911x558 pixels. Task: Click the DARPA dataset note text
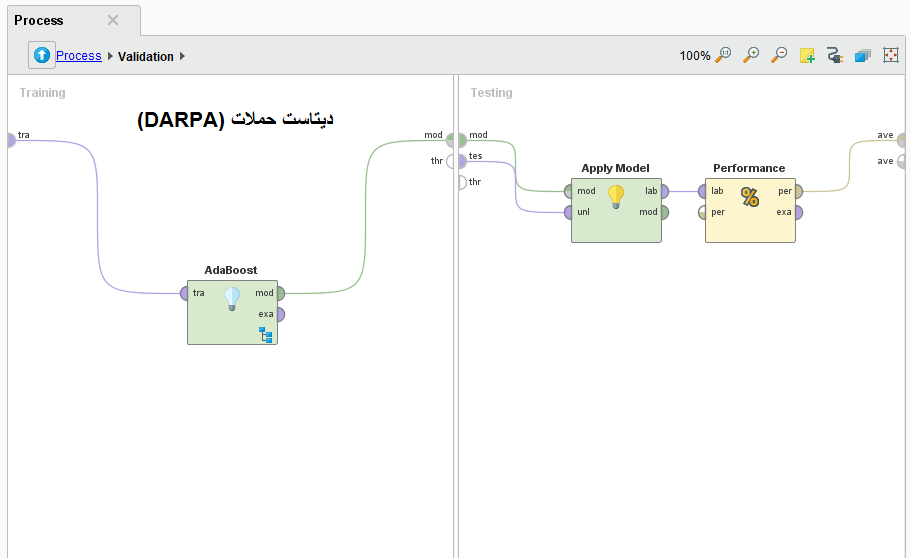[x=235, y=119]
